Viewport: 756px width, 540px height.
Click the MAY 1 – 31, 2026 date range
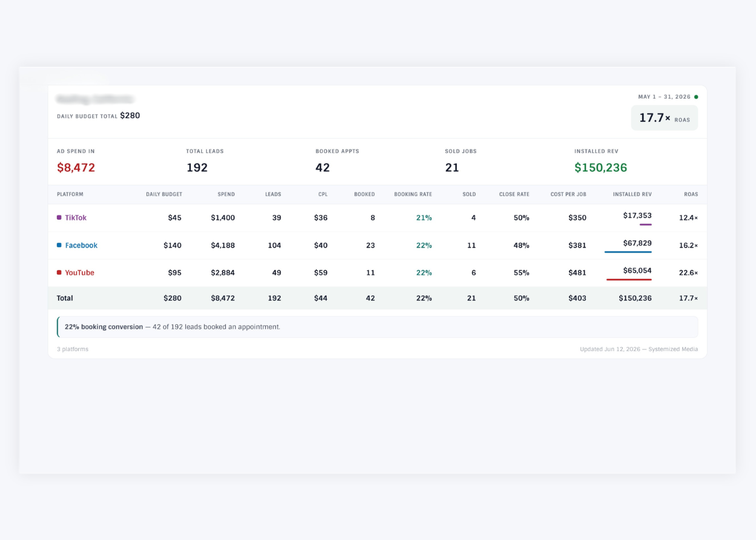[665, 97]
